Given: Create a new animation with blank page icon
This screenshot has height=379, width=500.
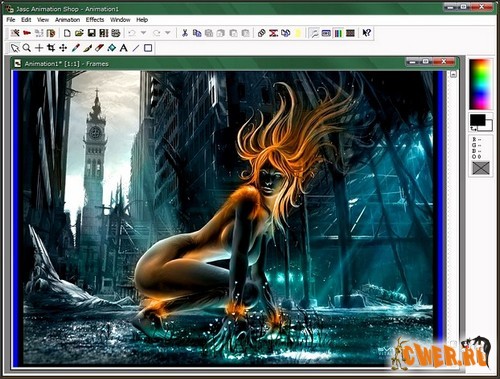Looking at the screenshot, I should [x=67, y=33].
